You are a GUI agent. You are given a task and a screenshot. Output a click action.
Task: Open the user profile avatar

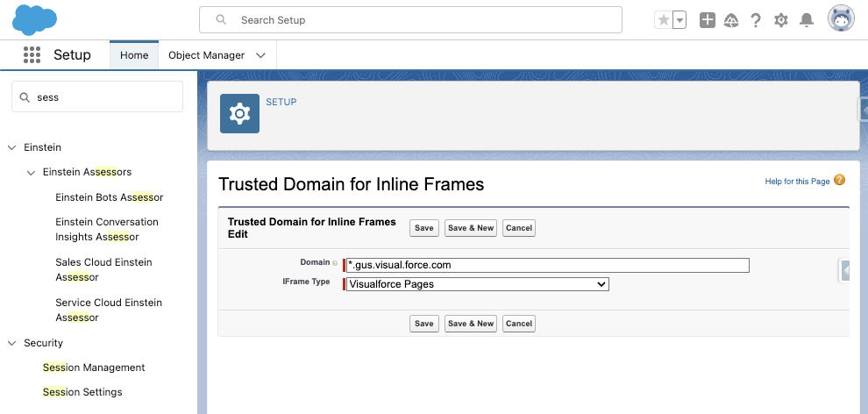pos(841,18)
